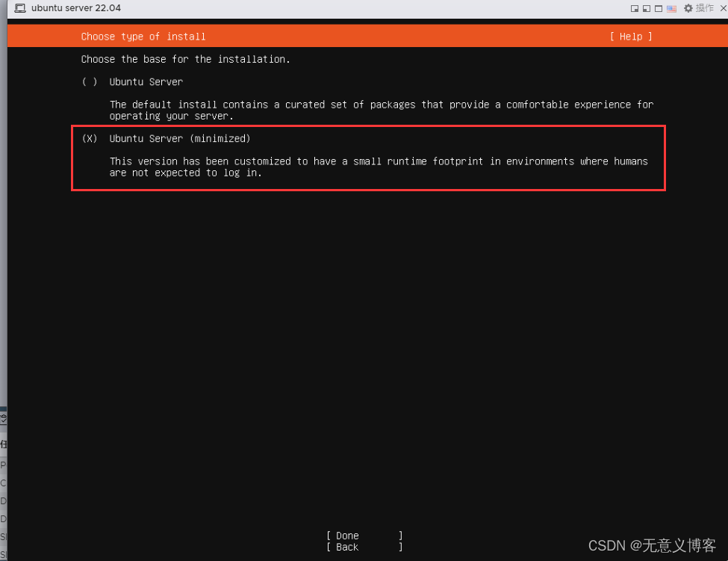Click the 'Choose type of install' heading

(x=143, y=37)
